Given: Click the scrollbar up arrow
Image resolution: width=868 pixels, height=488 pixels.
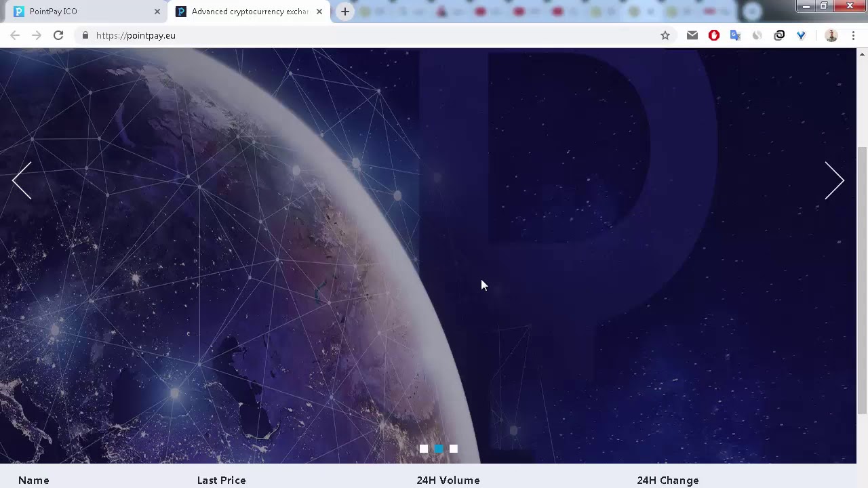Looking at the screenshot, I should tap(863, 54).
